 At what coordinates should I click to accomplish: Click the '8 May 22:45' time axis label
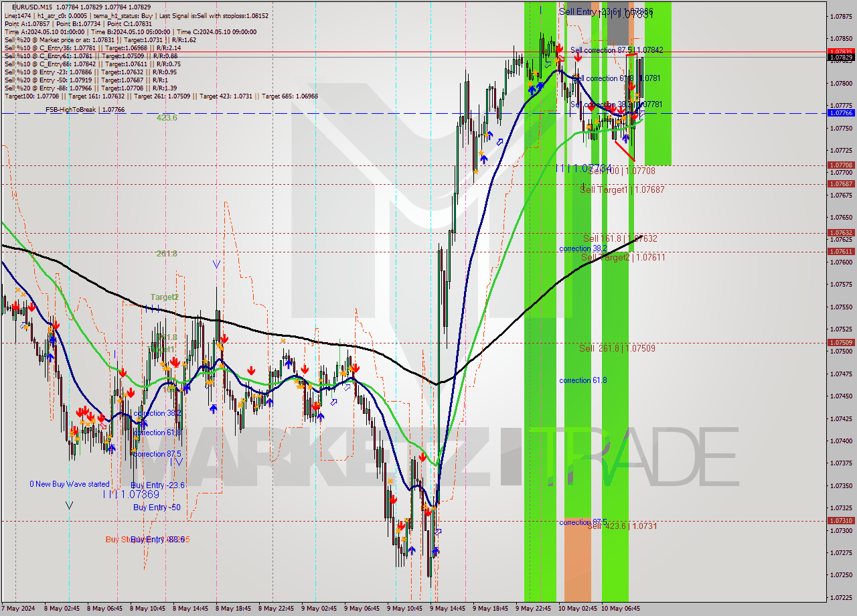[x=275, y=609]
